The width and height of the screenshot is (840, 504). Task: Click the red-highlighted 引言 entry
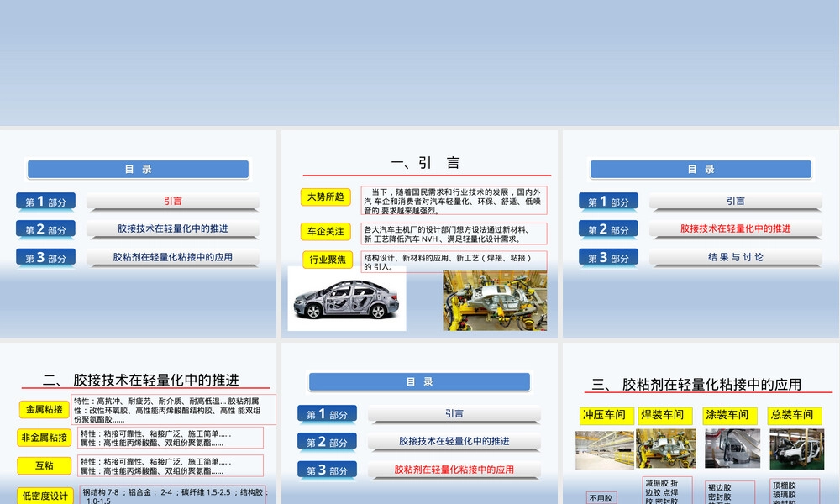coord(172,202)
